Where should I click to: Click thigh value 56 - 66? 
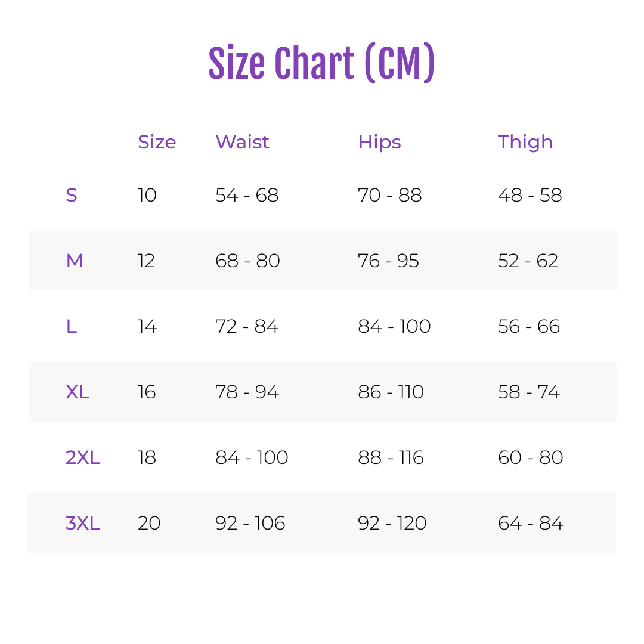[x=529, y=327]
